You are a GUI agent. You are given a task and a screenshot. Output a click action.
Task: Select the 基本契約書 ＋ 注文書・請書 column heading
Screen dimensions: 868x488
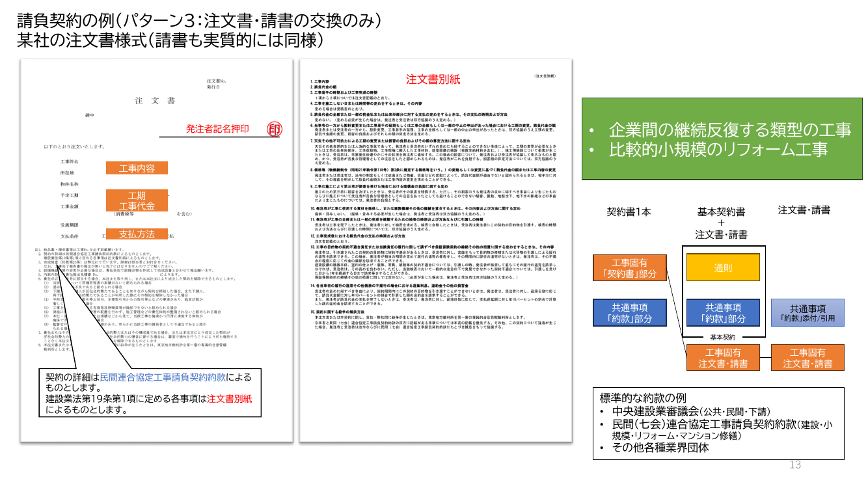[x=721, y=223]
